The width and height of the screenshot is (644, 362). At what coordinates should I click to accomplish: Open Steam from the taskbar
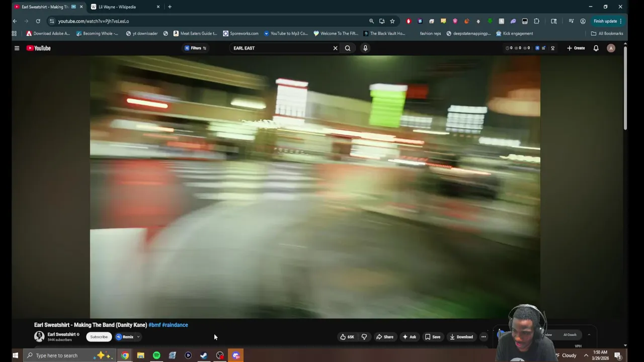click(x=204, y=355)
